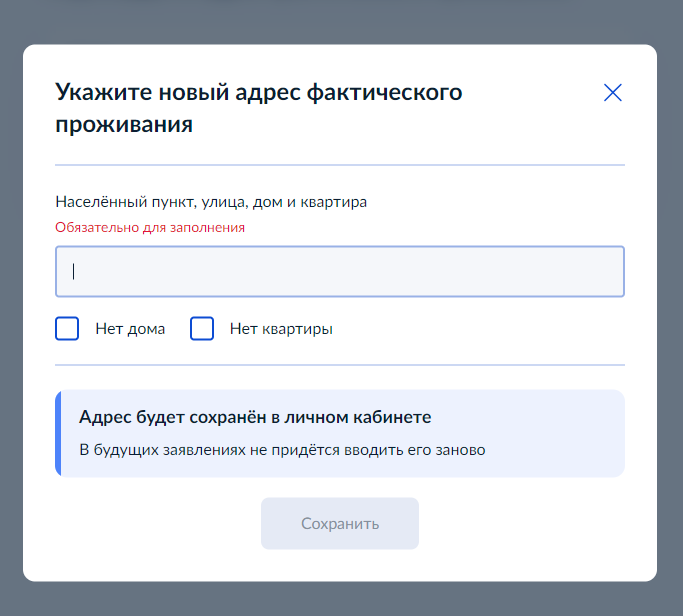Image resolution: width=683 pixels, height=616 pixels.
Task: Click the dimmed backdrop outside the dialog
Action: click(340, 22)
